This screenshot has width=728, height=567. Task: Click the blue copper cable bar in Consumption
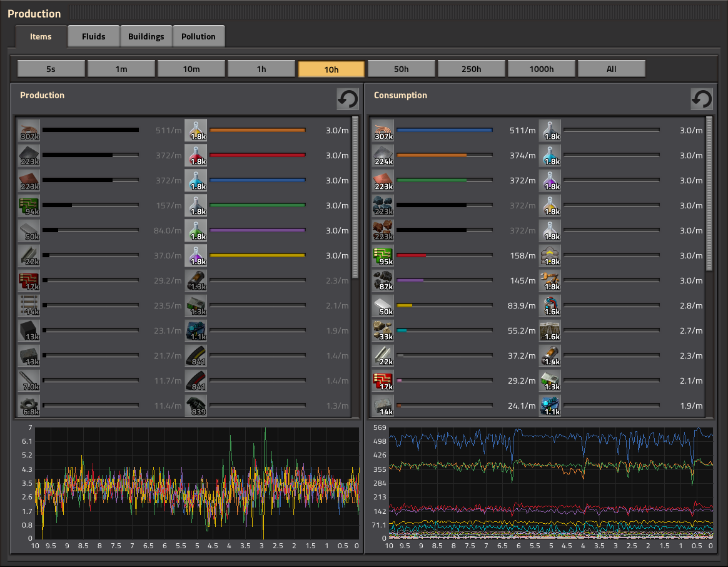click(444, 131)
